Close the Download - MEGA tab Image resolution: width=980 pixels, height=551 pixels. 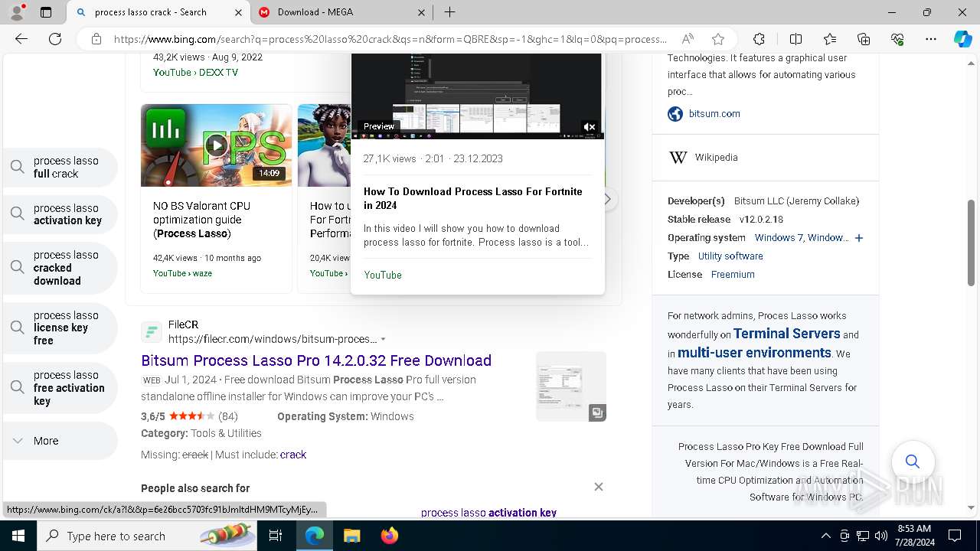tap(421, 12)
